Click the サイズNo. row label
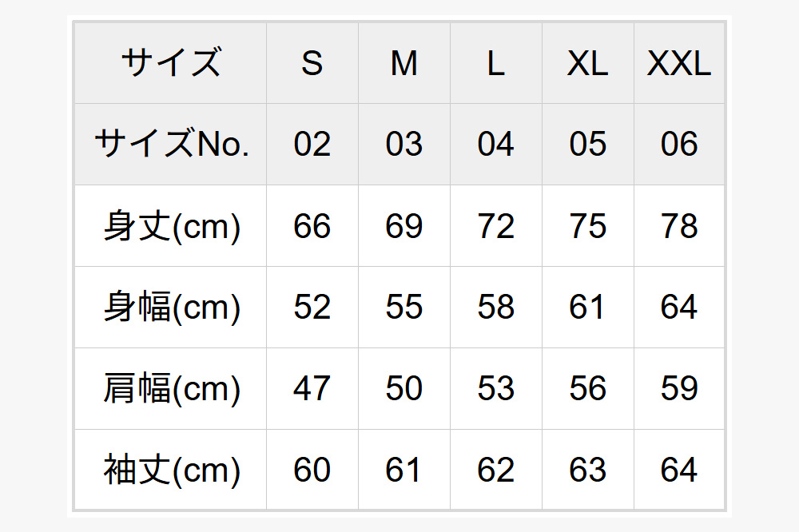This screenshot has height=532, width=799. coord(170,145)
